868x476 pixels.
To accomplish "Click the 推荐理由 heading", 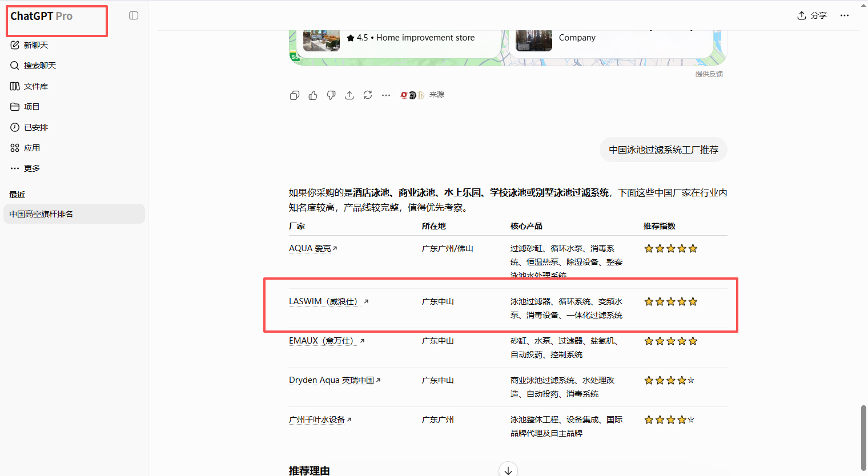I will 310,470.
